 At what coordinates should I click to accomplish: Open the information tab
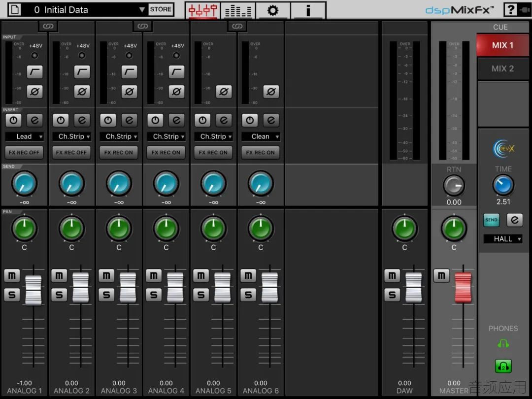308,10
